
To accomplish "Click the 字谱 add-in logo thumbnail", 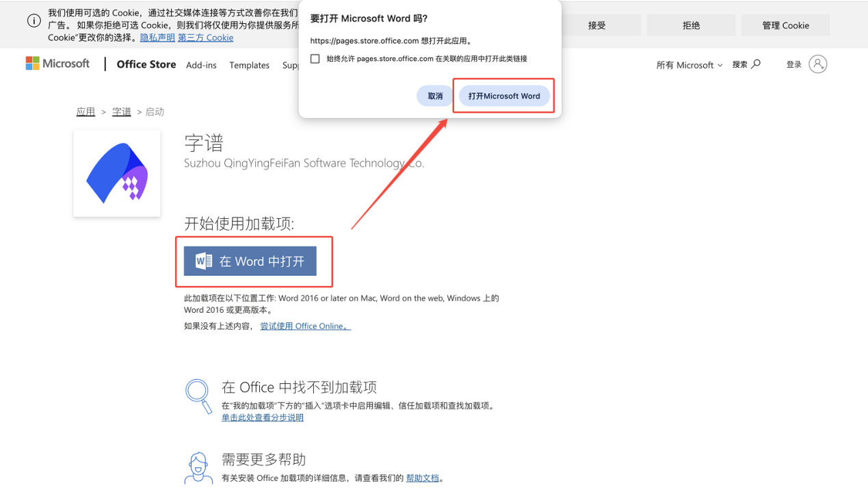I will click(x=117, y=173).
